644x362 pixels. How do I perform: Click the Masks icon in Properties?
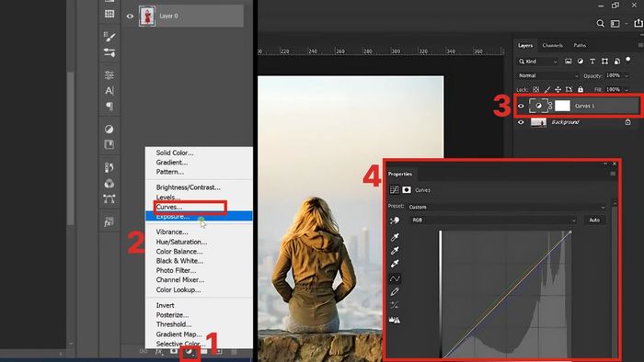(407, 189)
